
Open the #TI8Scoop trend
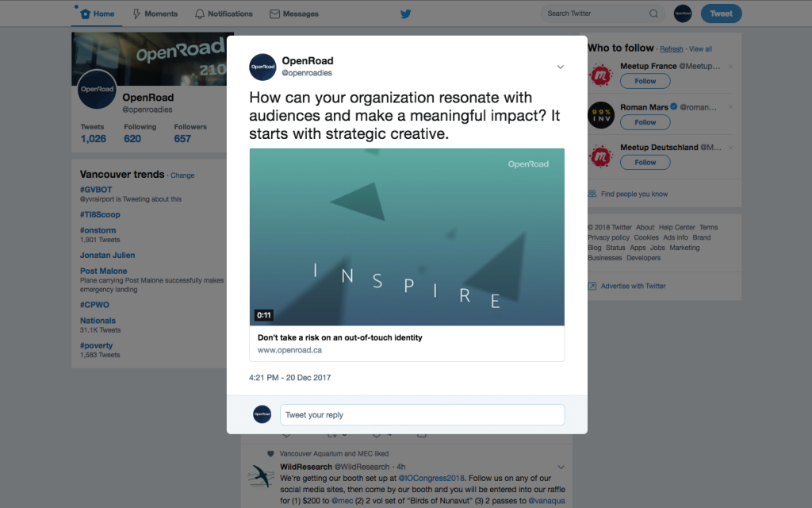click(100, 214)
